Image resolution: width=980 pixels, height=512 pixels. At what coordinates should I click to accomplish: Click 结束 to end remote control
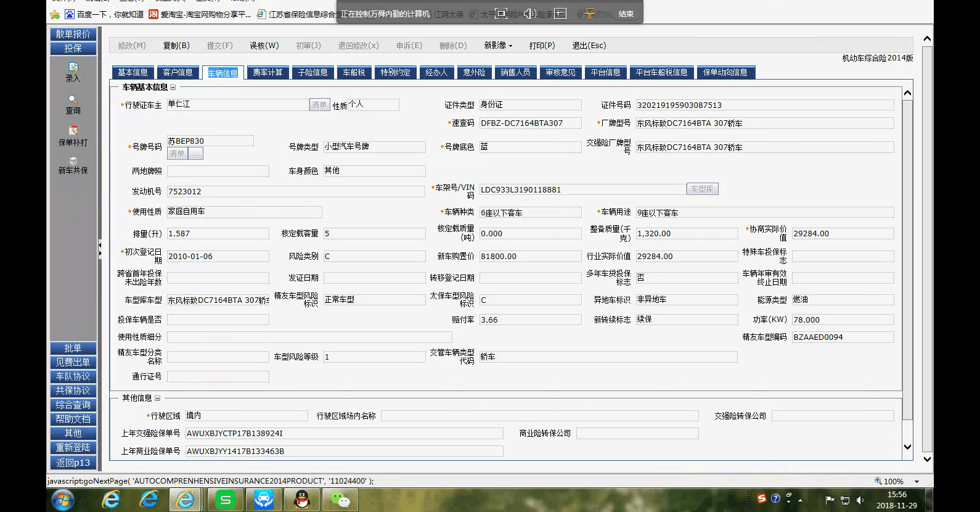tap(626, 14)
